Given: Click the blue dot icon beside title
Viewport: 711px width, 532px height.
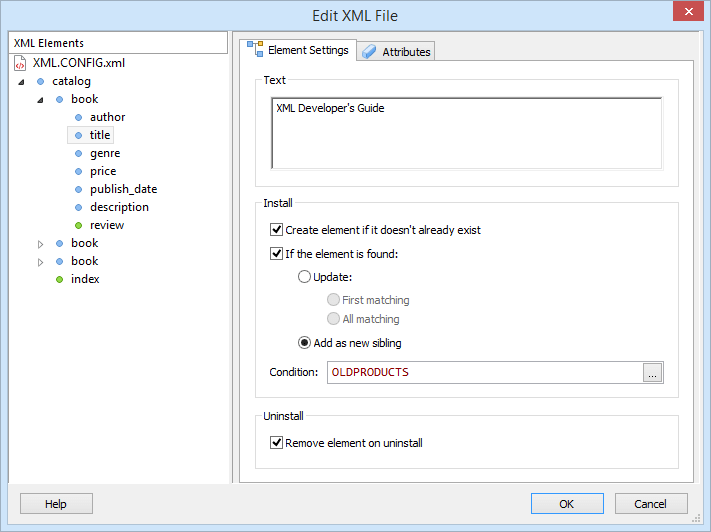Looking at the screenshot, I should coord(78,135).
